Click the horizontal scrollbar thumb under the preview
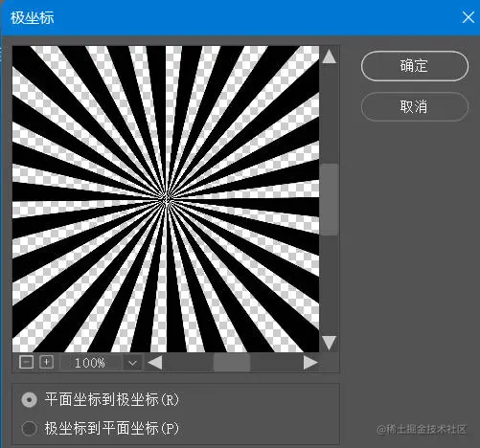480x448 pixels. coord(232,363)
